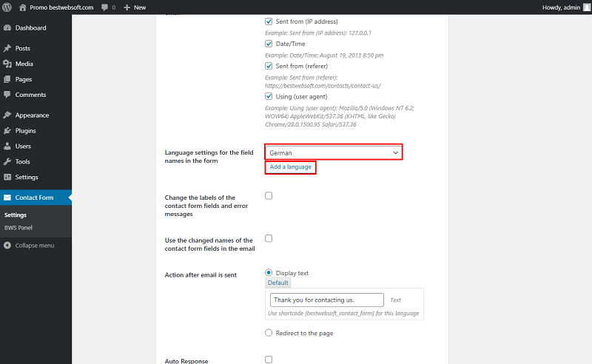
Task: Toggle the Auto Response checkbox
Action: (269, 360)
